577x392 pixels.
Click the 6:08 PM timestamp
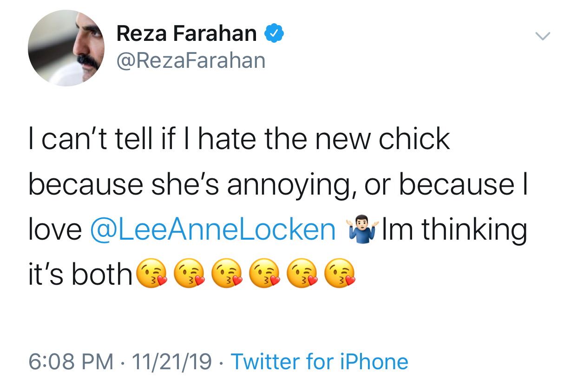click(x=71, y=362)
